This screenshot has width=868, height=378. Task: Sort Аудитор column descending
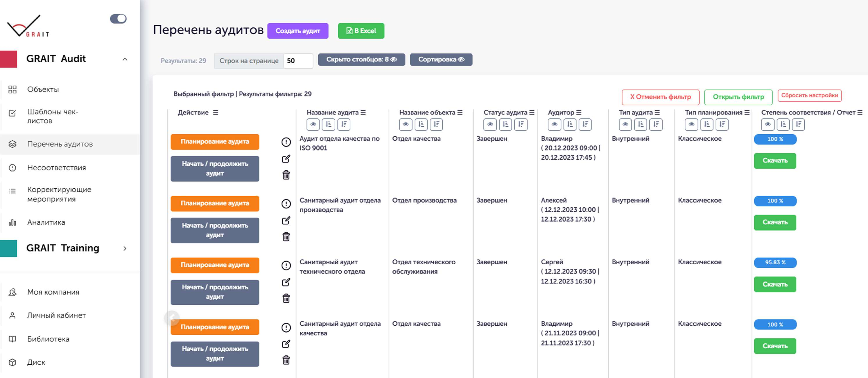[x=585, y=124]
